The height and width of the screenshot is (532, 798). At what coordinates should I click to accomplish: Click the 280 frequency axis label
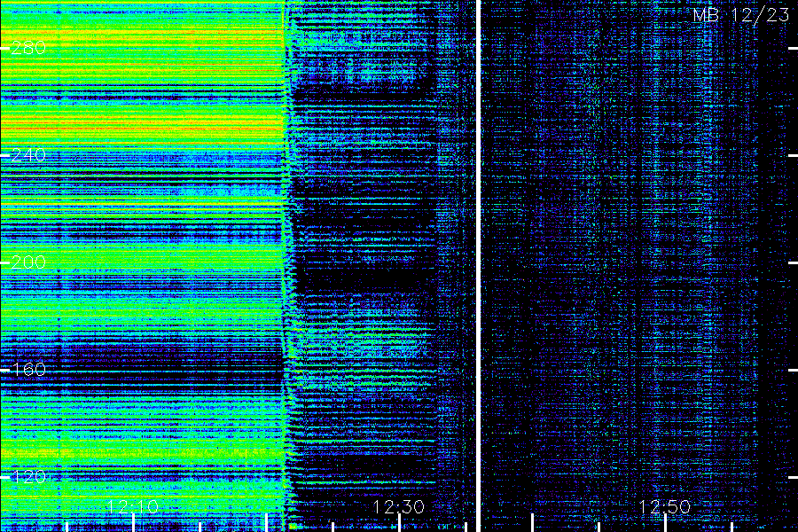point(28,48)
